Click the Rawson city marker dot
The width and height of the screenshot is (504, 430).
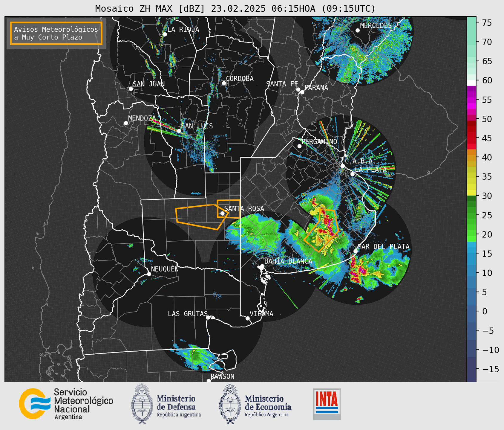(x=209, y=381)
